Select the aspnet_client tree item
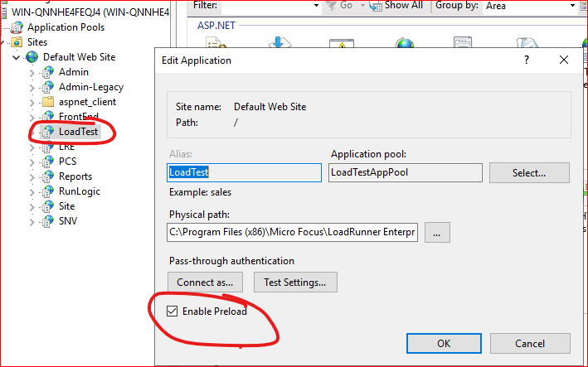588x367 pixels. (87, 102)
